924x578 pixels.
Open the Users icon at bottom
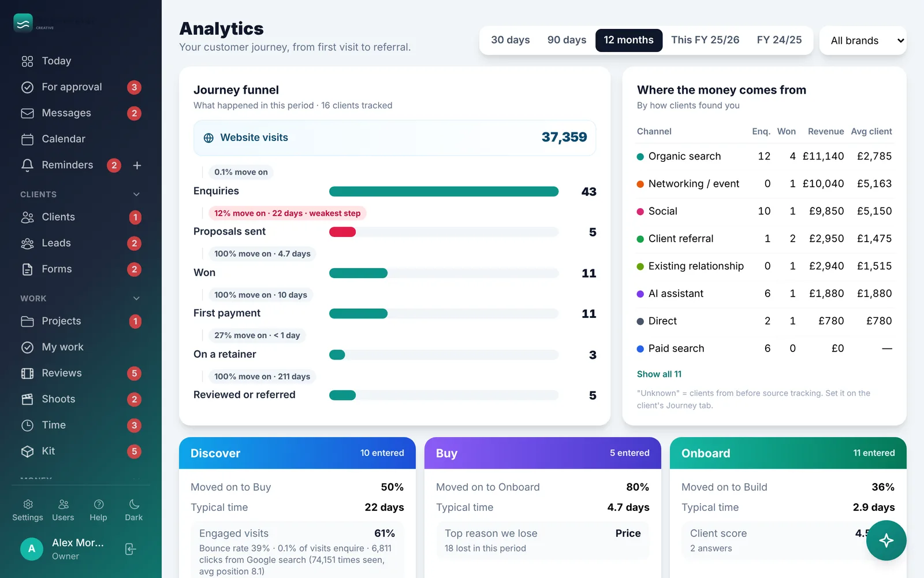(x=64, y=504)
